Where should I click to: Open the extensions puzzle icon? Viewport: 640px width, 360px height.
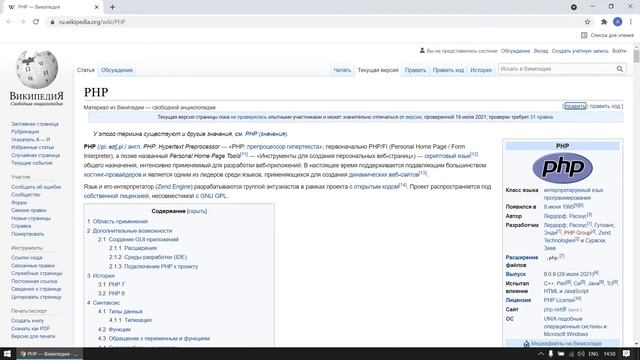coord(604,22)
